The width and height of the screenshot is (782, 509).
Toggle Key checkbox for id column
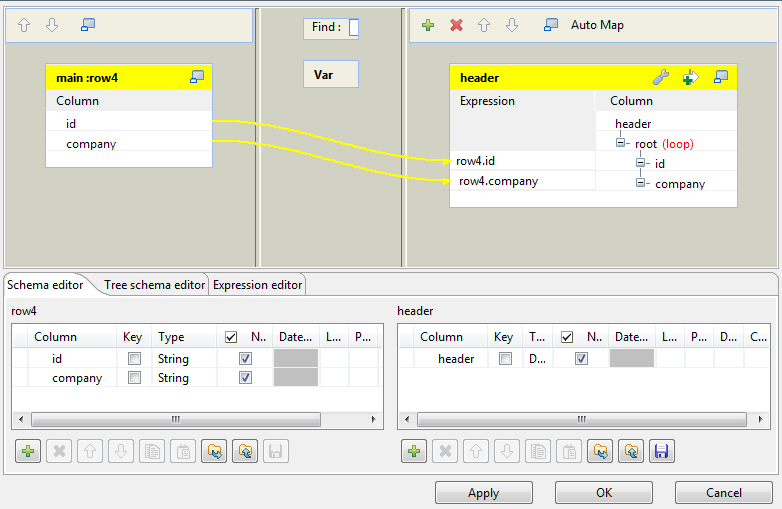(134, 358)
